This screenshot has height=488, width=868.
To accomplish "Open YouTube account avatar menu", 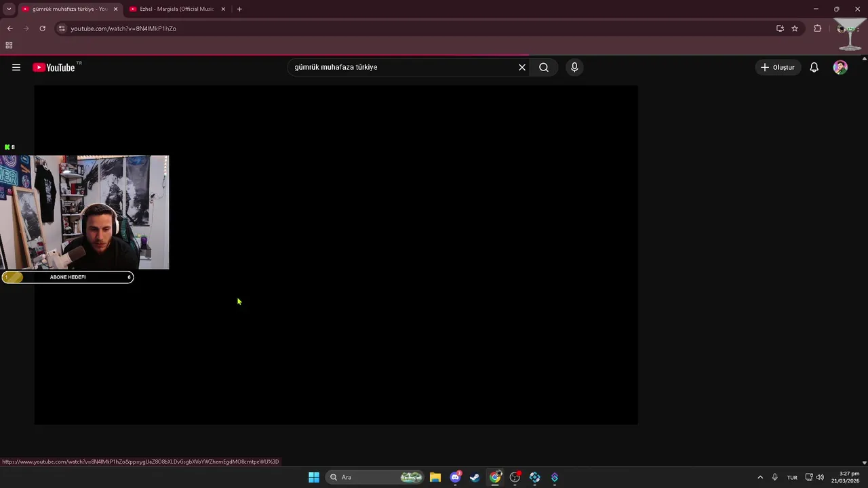I will (x=840, y=67).
